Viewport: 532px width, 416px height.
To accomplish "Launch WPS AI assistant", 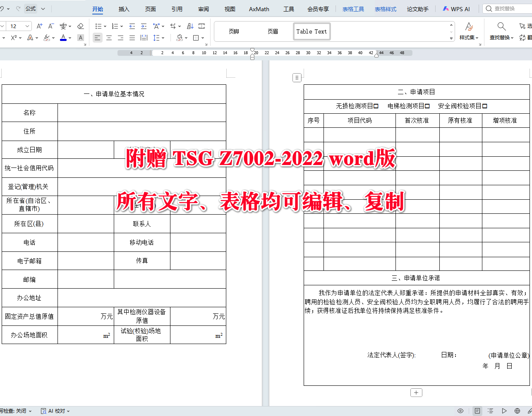I will 456,9.
